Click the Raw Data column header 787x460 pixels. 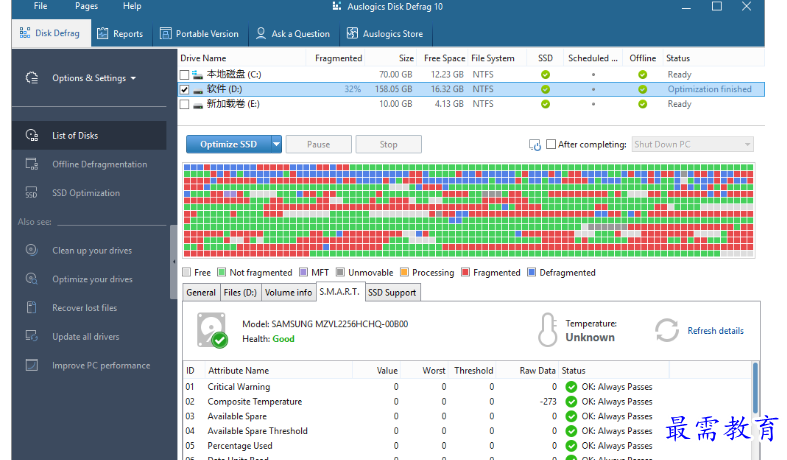coord(527,371)
